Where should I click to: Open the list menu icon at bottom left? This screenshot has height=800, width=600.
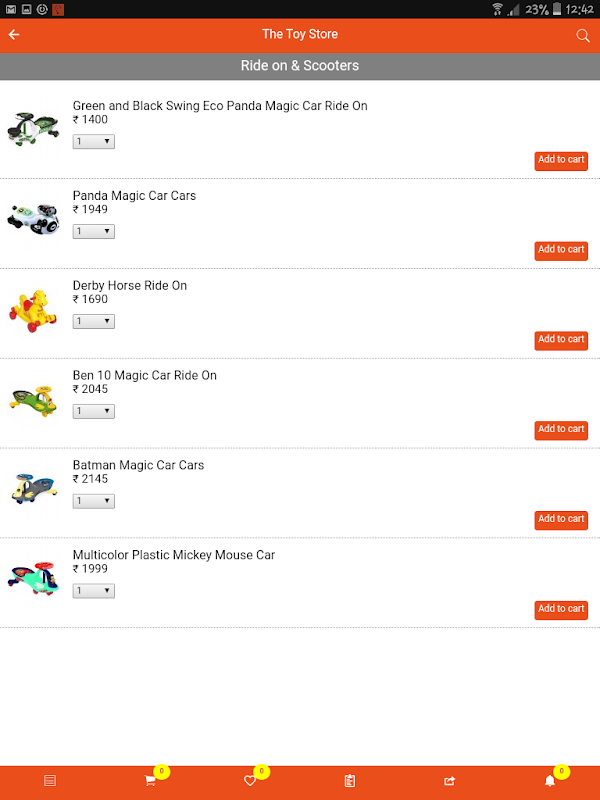(50, 781)
